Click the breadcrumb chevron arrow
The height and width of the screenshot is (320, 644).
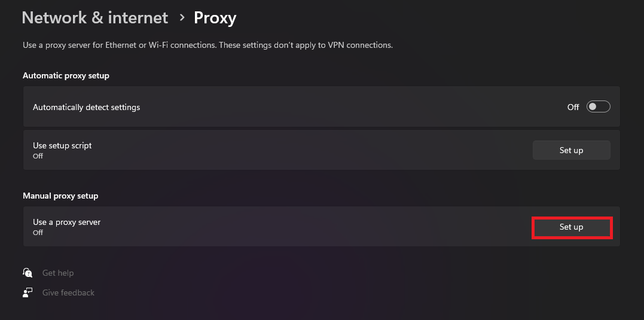182,18
